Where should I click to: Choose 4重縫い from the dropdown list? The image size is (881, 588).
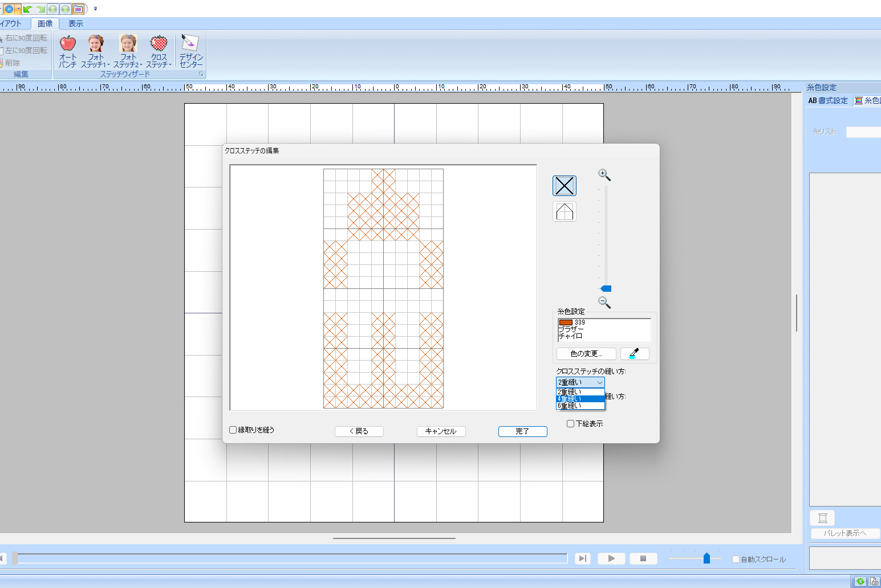580,399
